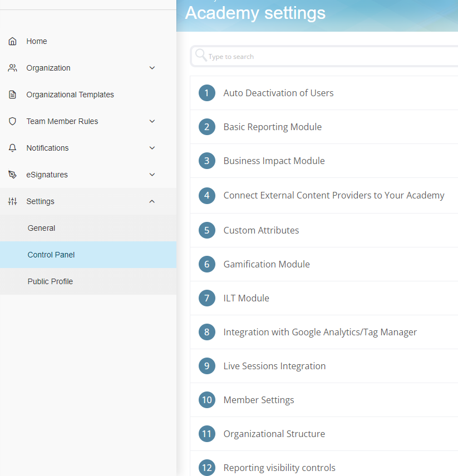Click the Settings sliders icon
The height and width of the screenshot is (476, 458).
(12, 201)
